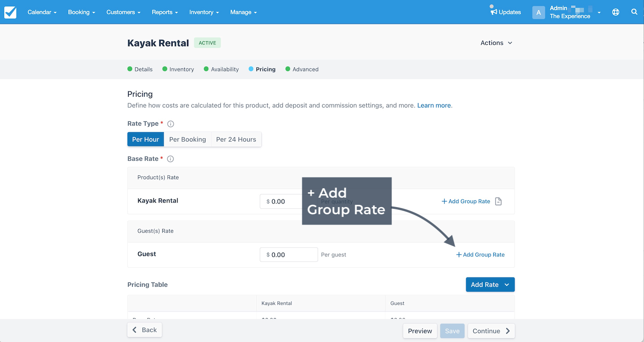Open the Calendar menu
The image size is (644, 342).
[42, 12]
